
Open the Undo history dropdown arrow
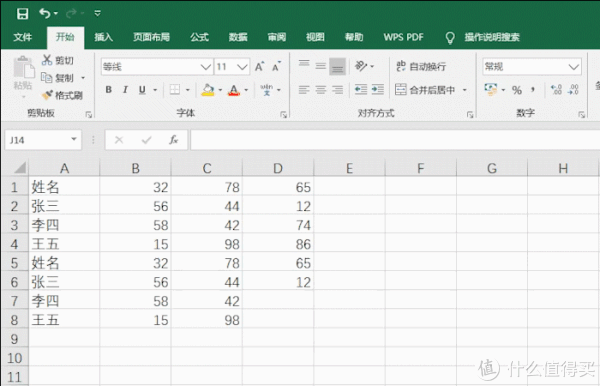tap(56, 14)
